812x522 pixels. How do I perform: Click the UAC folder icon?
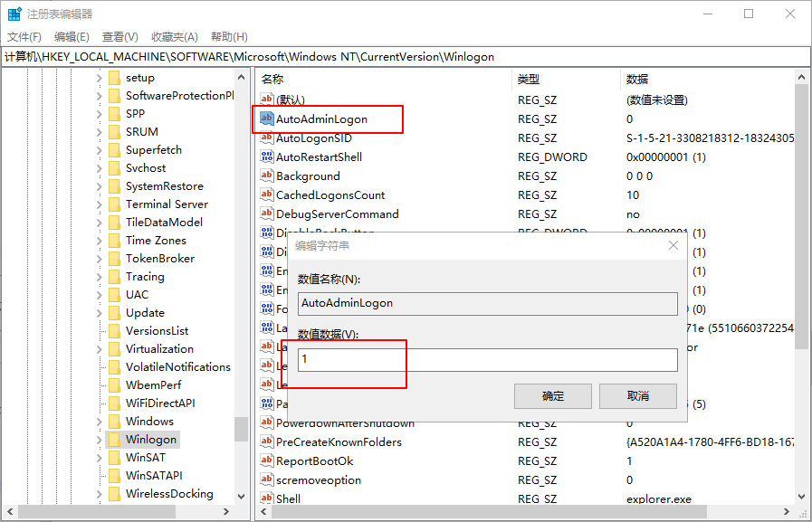pos(116,294)
